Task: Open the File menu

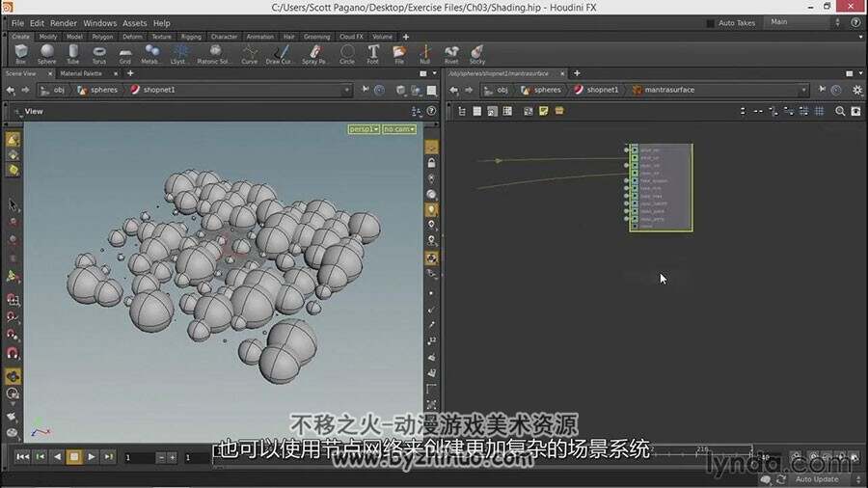Action: (x=17, y=23)
